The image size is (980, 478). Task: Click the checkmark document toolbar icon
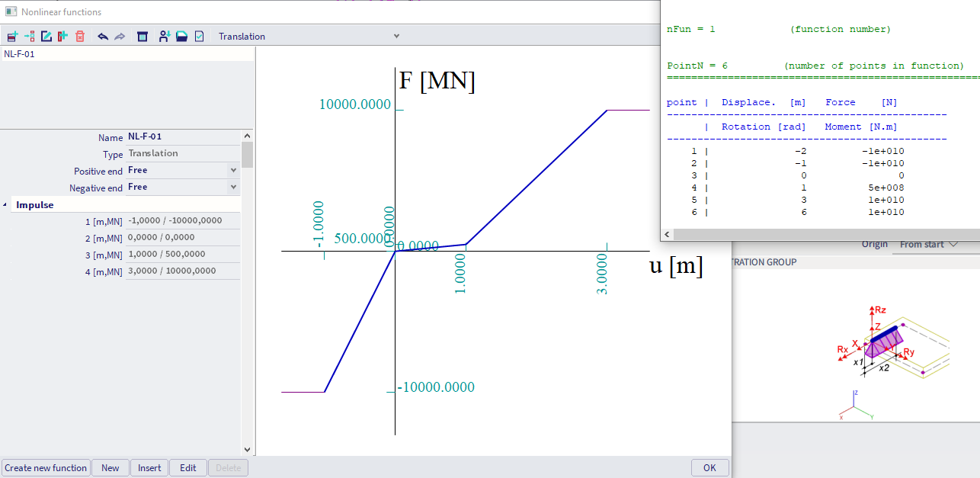coord(199,37)
